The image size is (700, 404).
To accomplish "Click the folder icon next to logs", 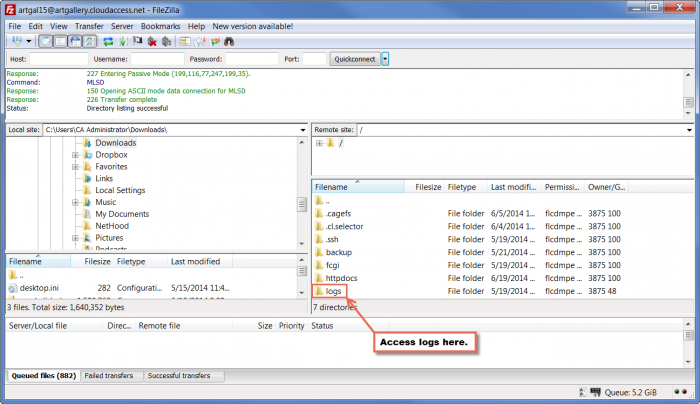I will click(319, 291).
